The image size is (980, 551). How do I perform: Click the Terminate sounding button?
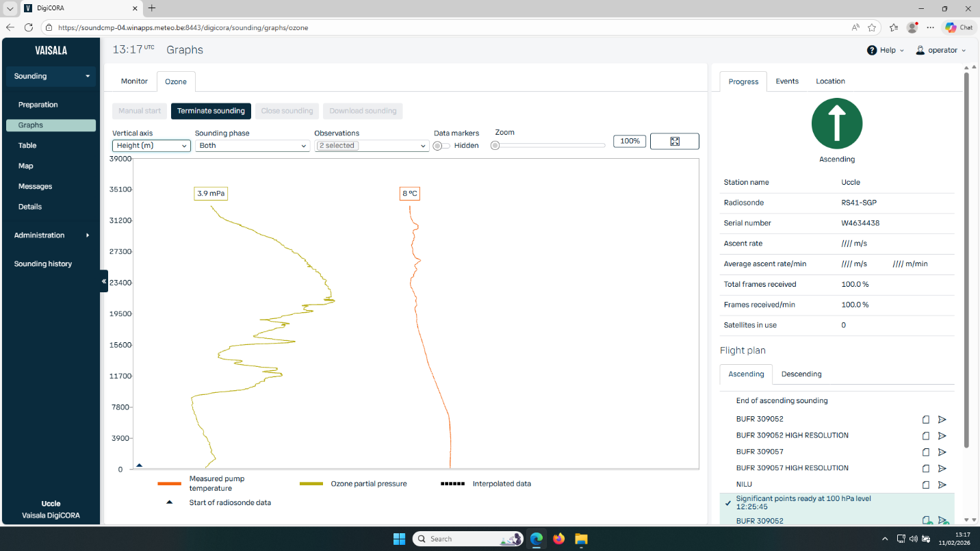211,111
